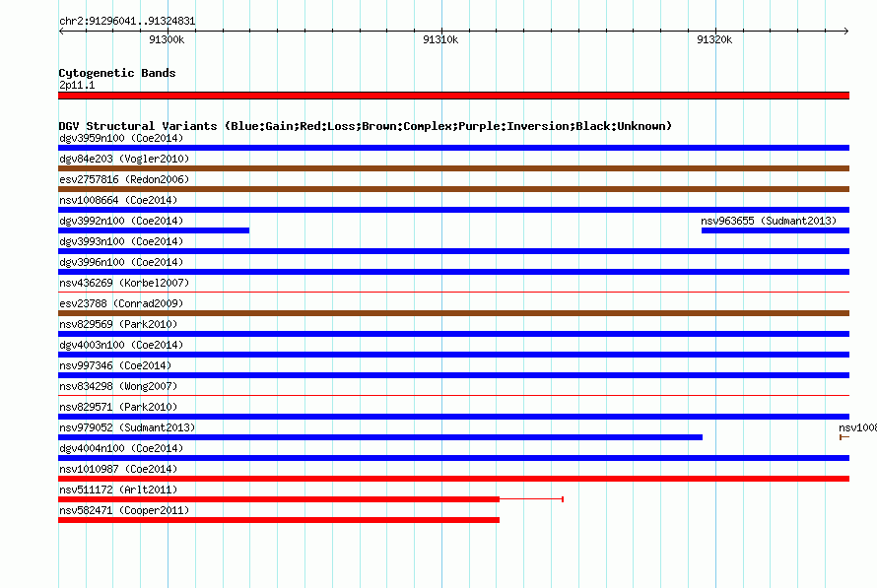Click the brown bar under dgv84e203

(x=453, y=168)
